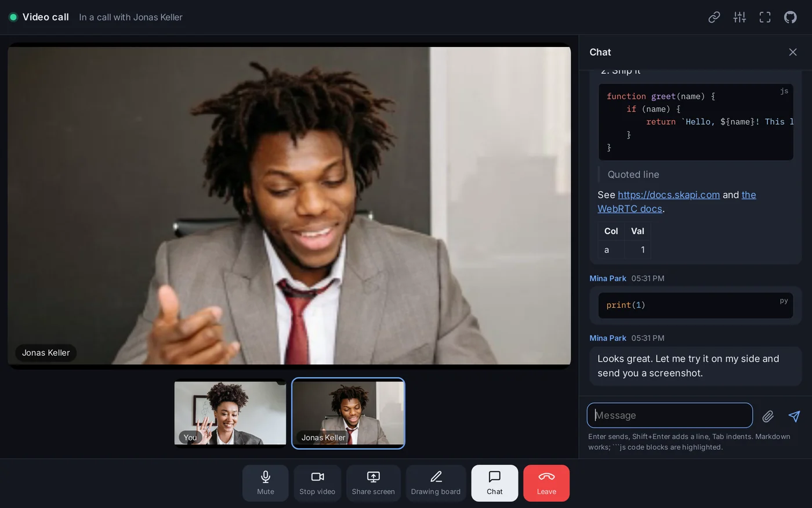
Task: Toggle the Chat button in the call bar
Action: click(x=495, y=483)
